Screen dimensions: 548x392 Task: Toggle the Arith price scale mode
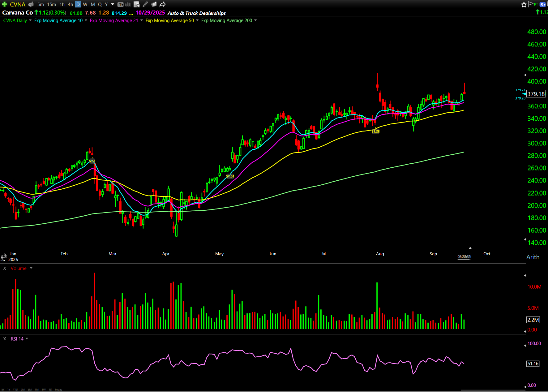pyautogui.click(x=533, y=257)
